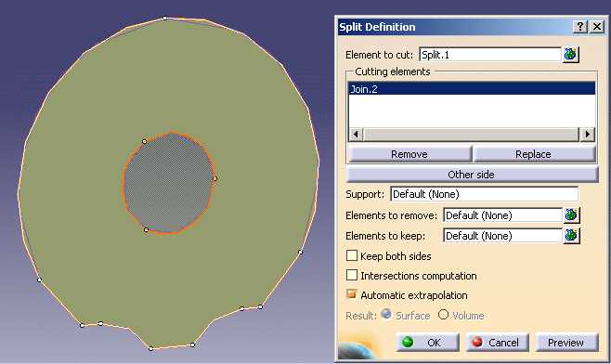Disable Automatic extrapolation checkbox
Screen dimensions: 611x364
coord(352,294)
